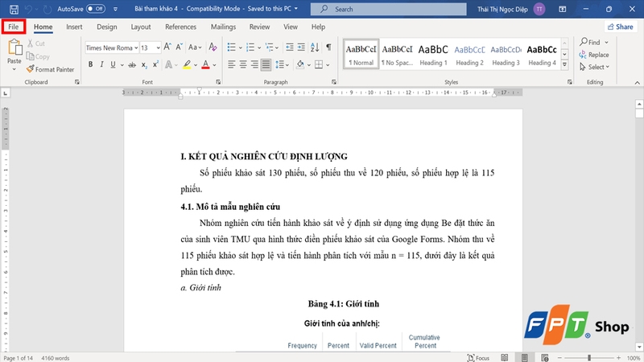Activate Format Painter brush
This screenshot has height=362, width=644.
50,69
